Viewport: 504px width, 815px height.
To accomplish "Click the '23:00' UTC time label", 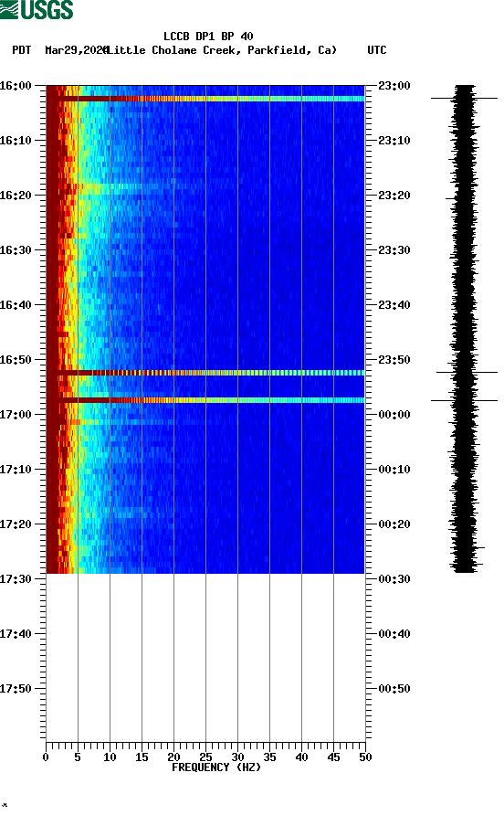I will (394, 86).
